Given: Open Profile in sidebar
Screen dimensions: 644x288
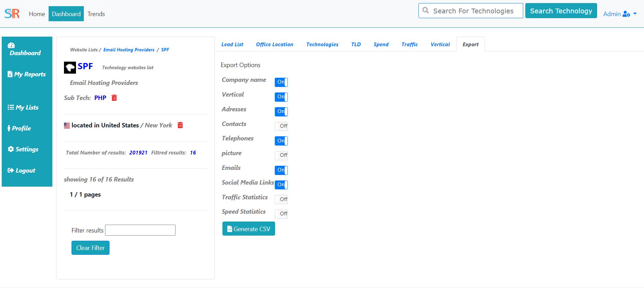Looking at the screenshot, I should [x=19, y=128].
